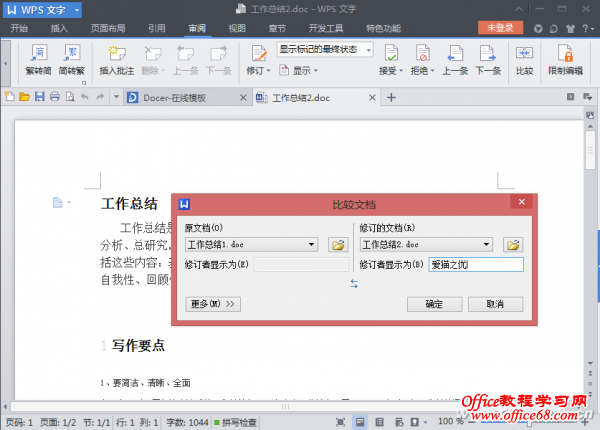Redo the last action
This screenshot has height=430, width=600.
pos(100,97)
